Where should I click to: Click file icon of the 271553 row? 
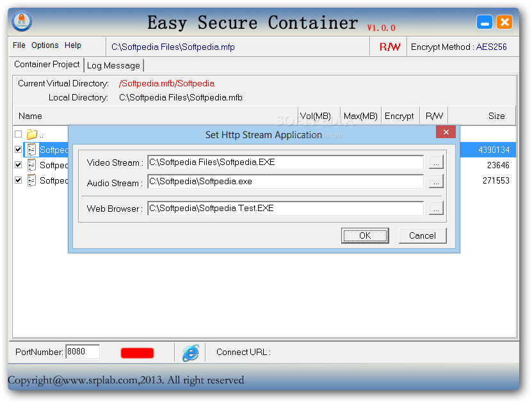[31, 180]
